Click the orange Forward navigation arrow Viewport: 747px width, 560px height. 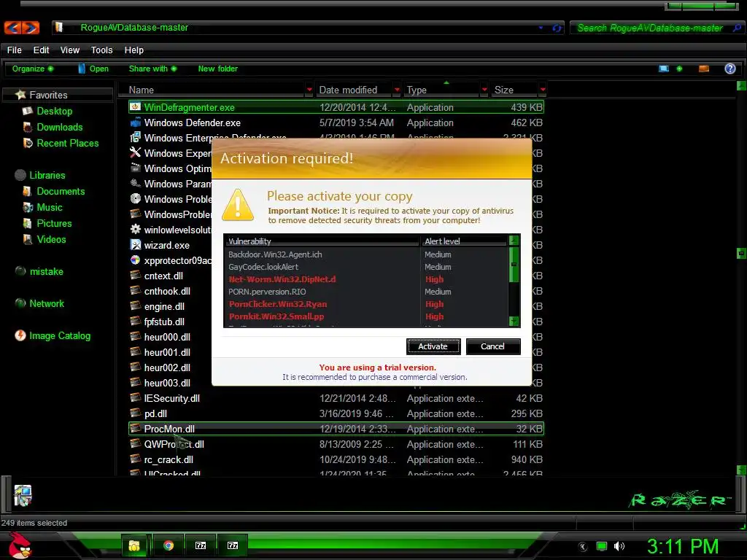(x=31, y=28)
